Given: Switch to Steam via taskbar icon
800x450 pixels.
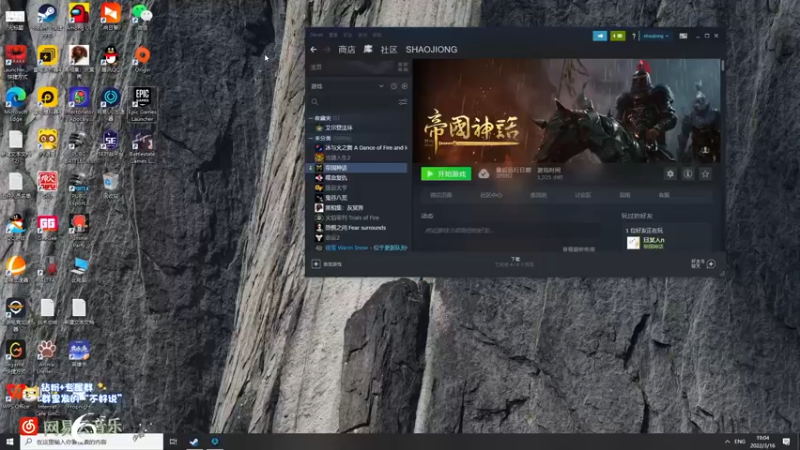Looking at the screenshot, I should coord(194,441).
